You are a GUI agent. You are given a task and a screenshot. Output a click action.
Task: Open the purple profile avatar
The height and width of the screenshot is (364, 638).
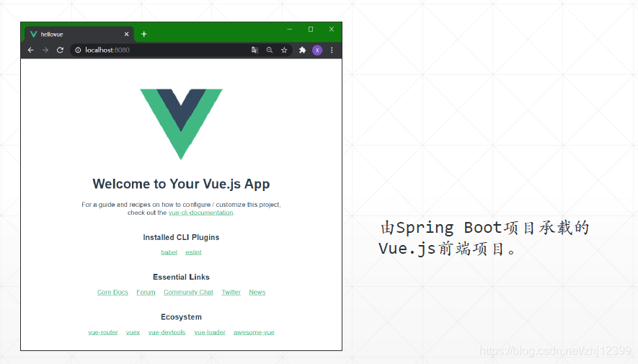[317, 50]
